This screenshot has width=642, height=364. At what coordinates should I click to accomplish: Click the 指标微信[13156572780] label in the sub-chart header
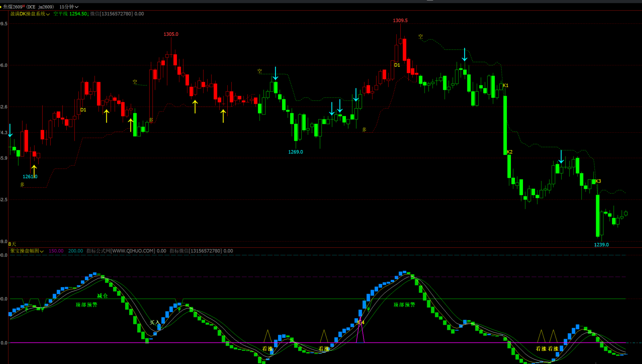195,251
